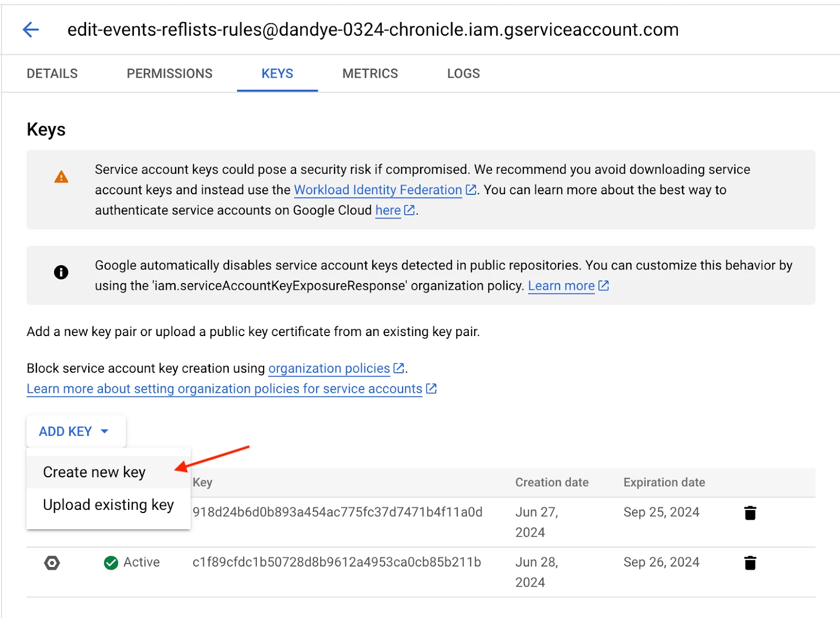840x618 pixels.
Task: Click external link icon next to 'here'
Action: coord(409,210)
